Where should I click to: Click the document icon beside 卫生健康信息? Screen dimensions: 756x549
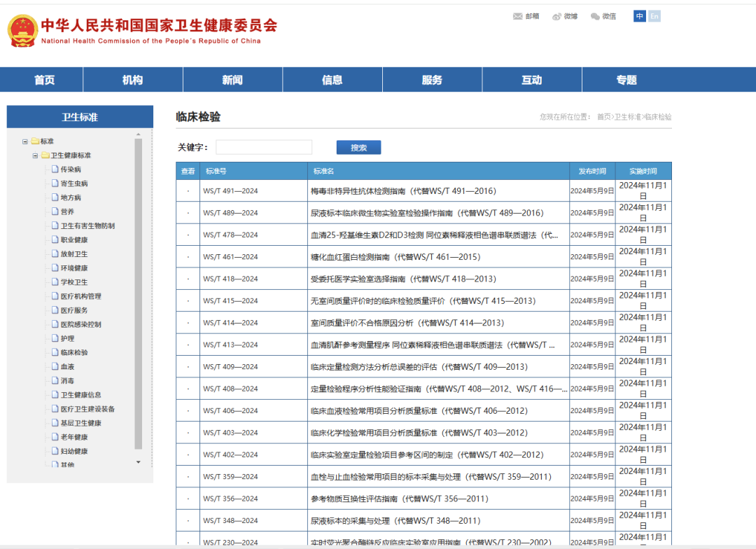click(55, 395)
